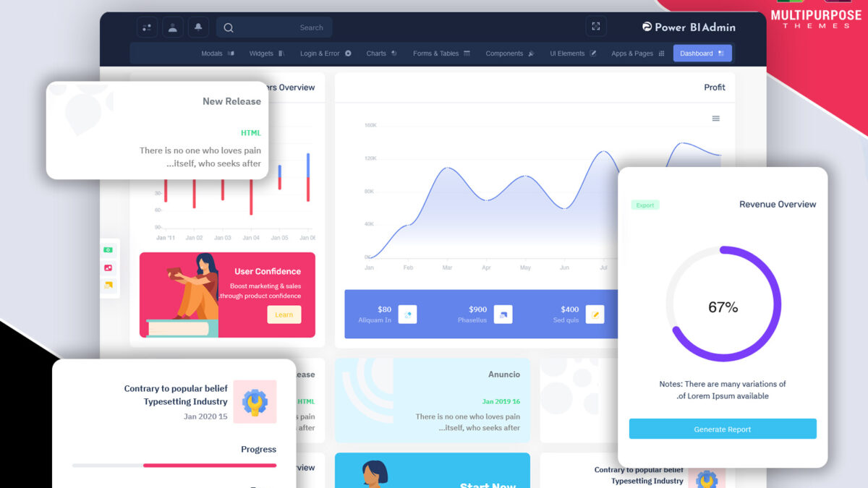Screen dimensions: 868x488
Task: Click the User Confidence heading
Action: [x=268, y=272]
